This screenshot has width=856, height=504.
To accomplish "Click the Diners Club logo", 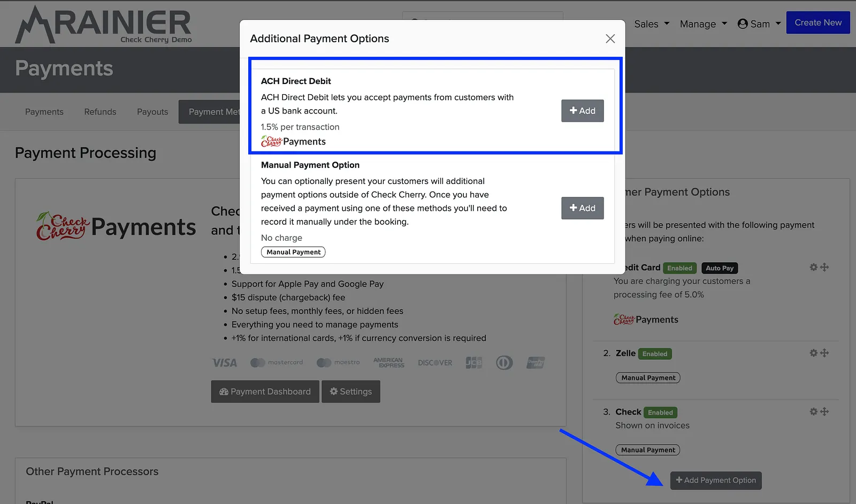I will tap(504, 363).
